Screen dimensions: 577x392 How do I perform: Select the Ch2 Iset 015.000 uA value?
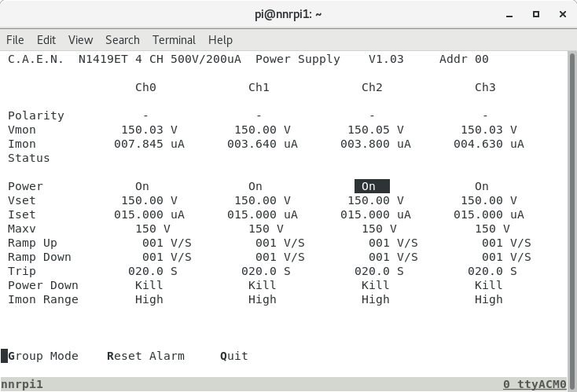click(376, 214)
